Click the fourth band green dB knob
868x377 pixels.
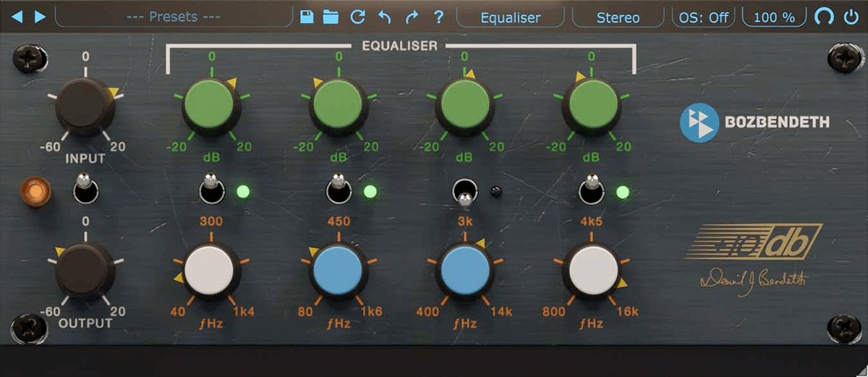592,106
